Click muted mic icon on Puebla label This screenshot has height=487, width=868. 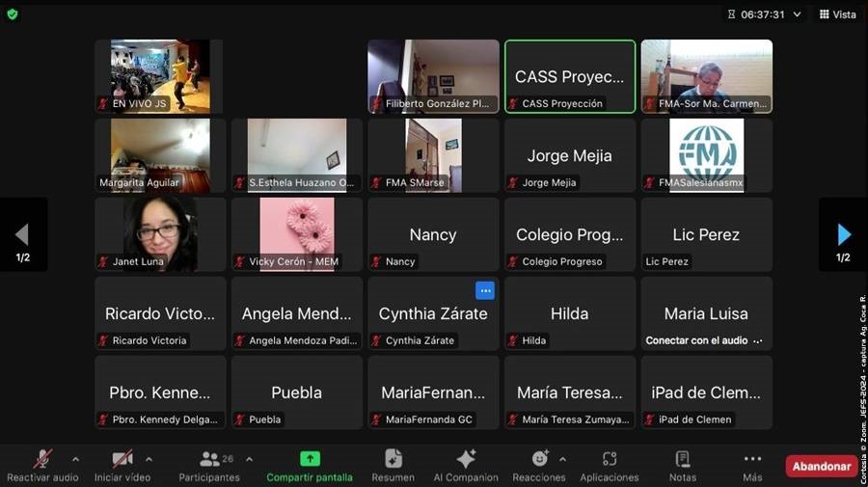[240, 420]
